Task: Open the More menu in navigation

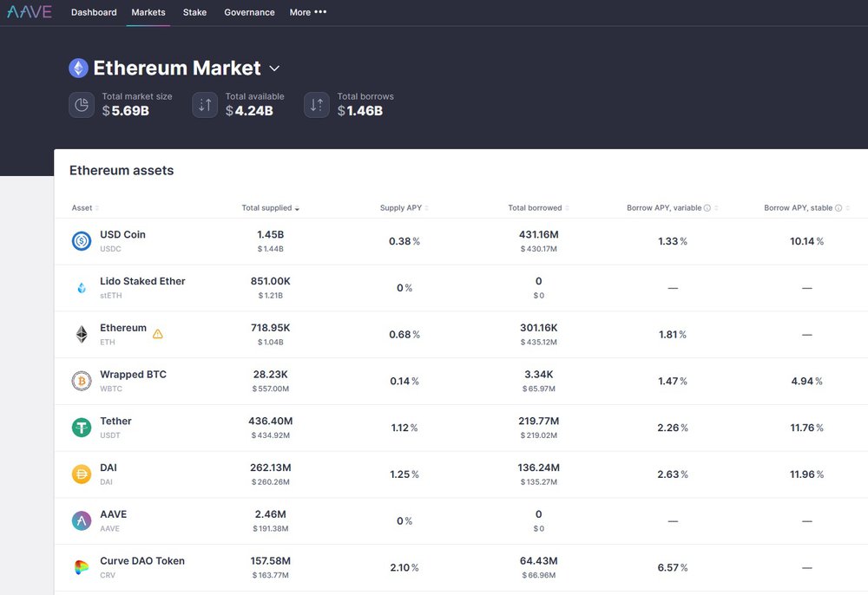Action: 308,12
